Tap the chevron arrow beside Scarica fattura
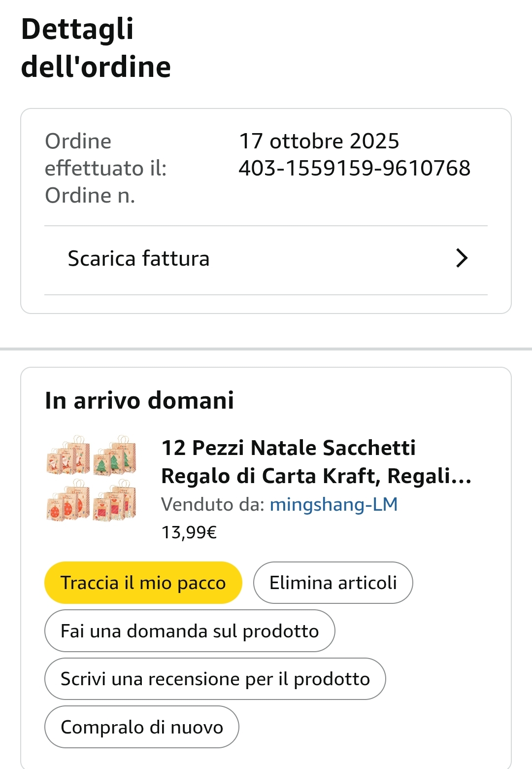This screenshot has width=532, height=769. tap(461, 258)
